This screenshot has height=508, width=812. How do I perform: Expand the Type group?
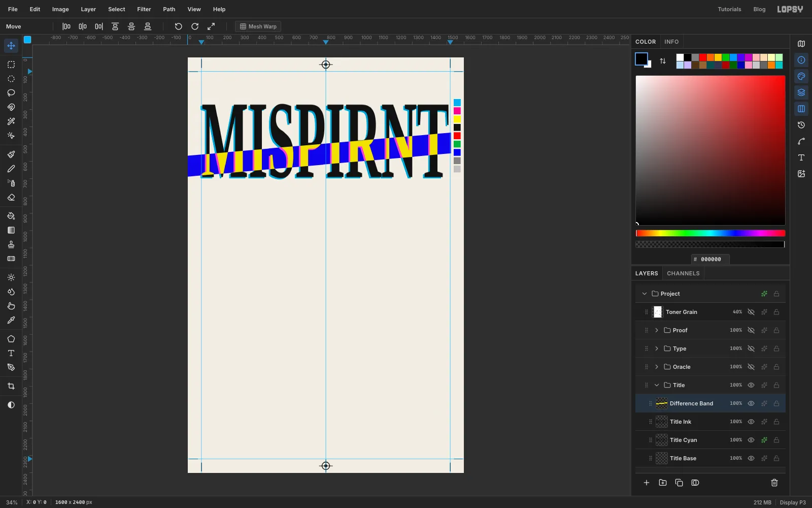click(657, 348)
